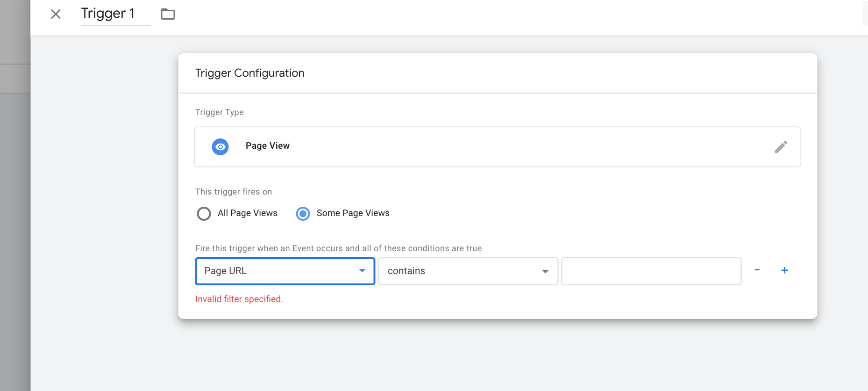Open the folder icon beside the trigger name

168,14
